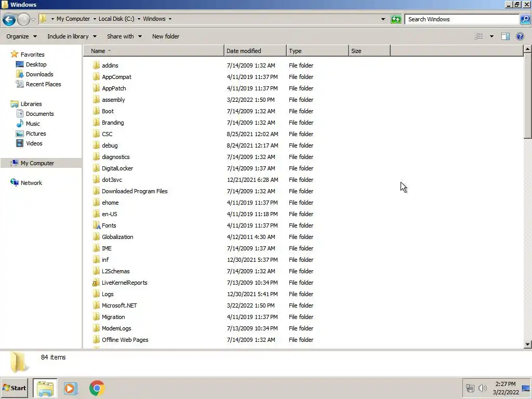532x399 pixels.
Task: Click the Start button
Action: tap(14, 388)
